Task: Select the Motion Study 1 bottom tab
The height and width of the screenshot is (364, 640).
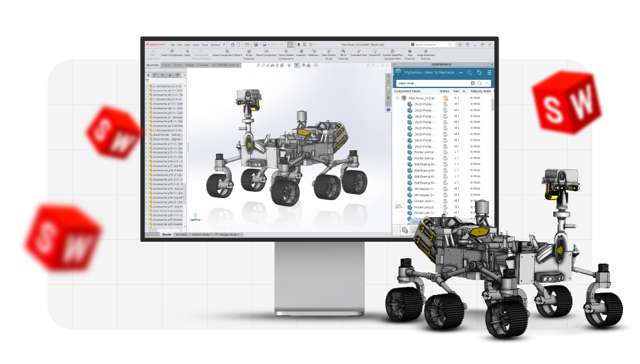Action: pyautogui.click(x=202, y=235)
